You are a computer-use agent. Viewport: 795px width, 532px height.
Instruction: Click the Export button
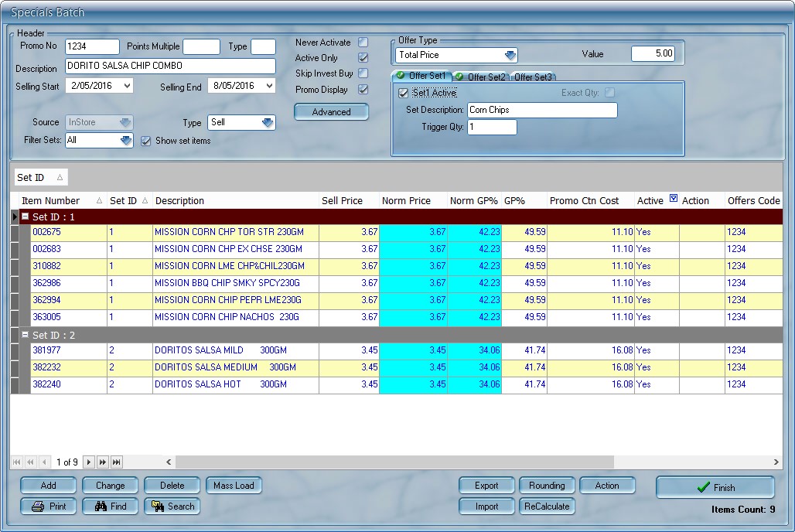click(486, 486)
